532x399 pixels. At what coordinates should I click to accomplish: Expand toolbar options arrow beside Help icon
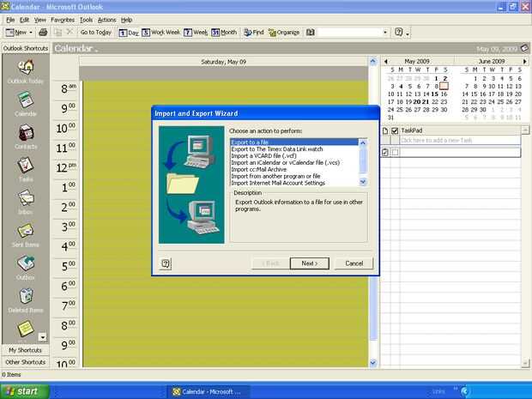click(x=408, y=33)
